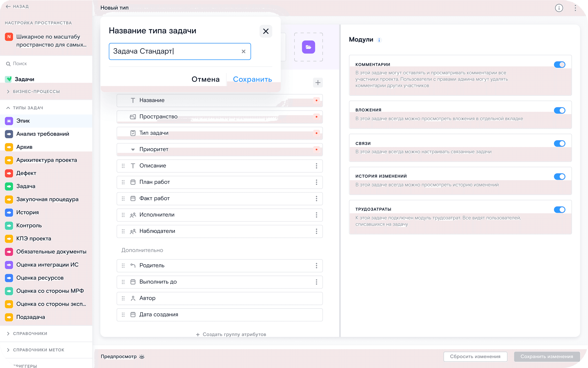Click the Пространство attribute row
This screenshot has height=368, width=588.
(x=219, y=117)
